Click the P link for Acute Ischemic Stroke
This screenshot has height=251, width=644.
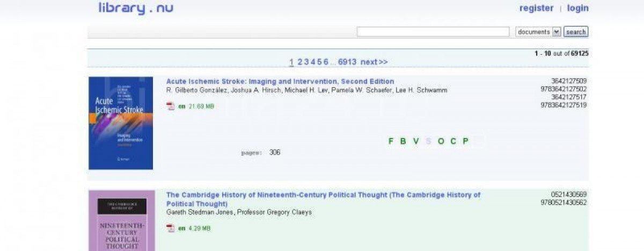click(x=465, y=141)
